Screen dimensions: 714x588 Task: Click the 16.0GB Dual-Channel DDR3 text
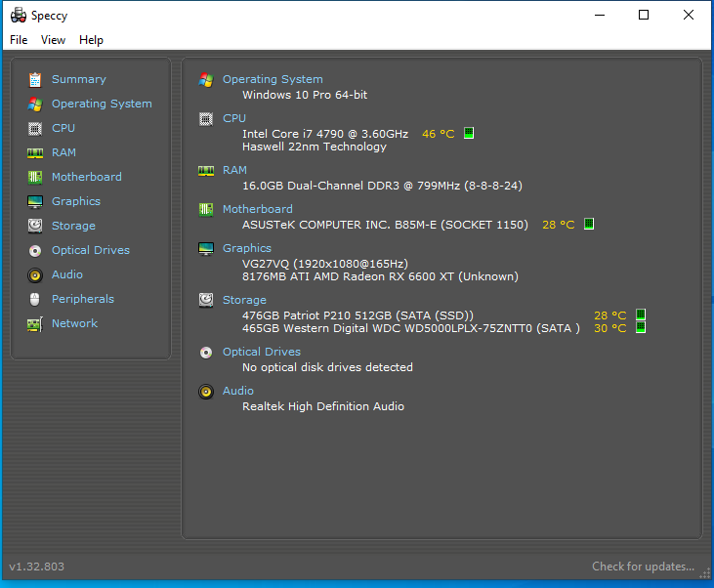pos(382,186)
